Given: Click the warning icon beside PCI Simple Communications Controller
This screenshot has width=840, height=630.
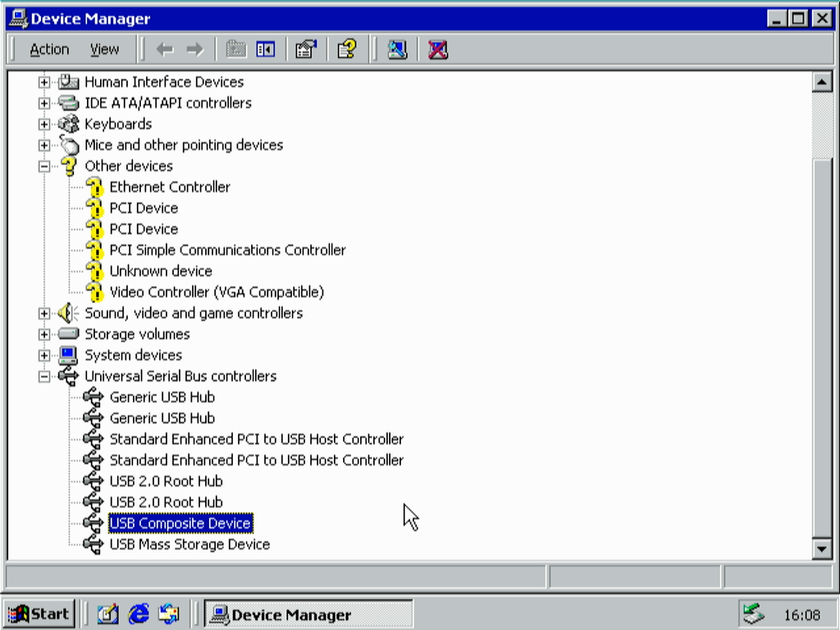Looking at the screenshot, I should coord(94,250).
